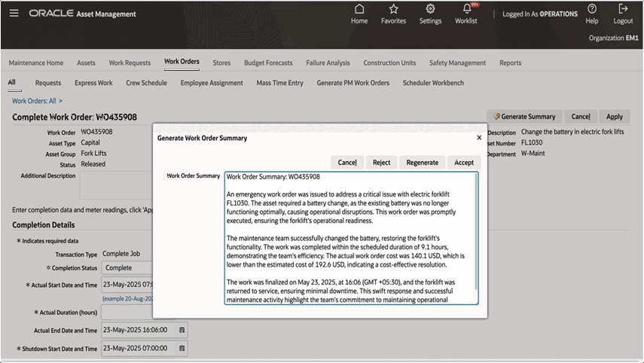The height and width of the screenshot is (363, 644).
Task: Click the Apply button
Action: click(x=615, y=117)
